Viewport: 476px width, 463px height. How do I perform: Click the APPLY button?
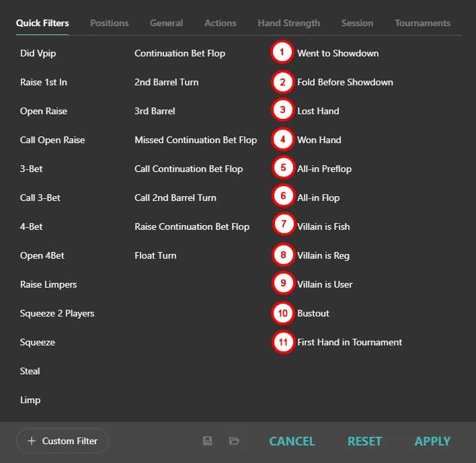click(432, 441)
